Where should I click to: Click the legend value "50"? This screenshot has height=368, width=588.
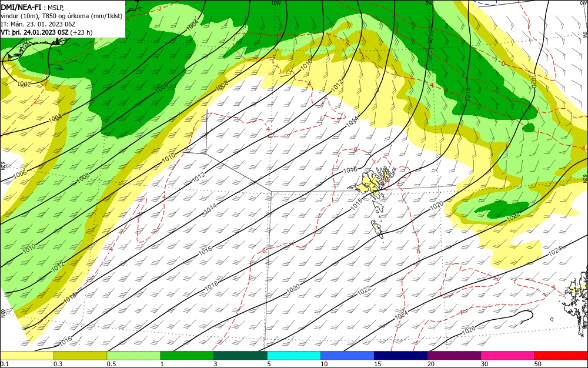[x=538, y=364]
